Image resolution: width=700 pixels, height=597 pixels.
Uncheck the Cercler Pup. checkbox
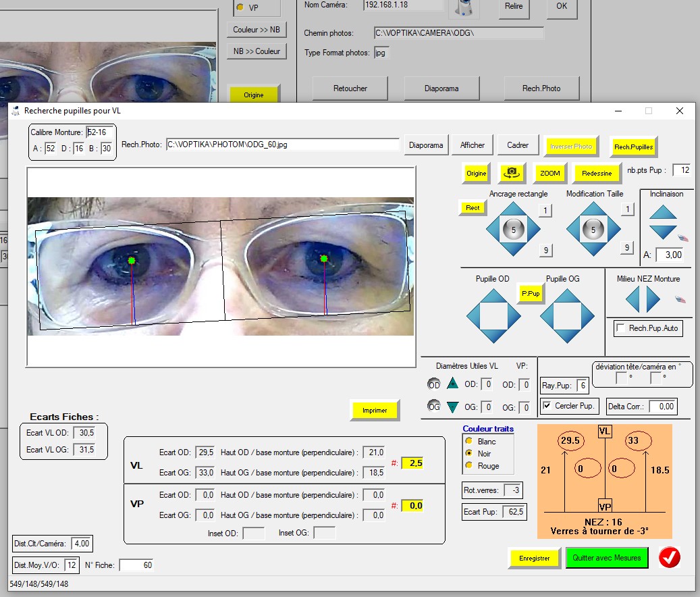(x=547, y=406)
